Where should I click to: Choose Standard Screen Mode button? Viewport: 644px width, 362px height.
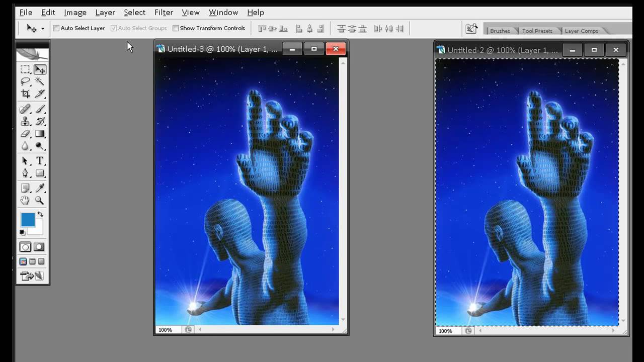tap(23, 261)
